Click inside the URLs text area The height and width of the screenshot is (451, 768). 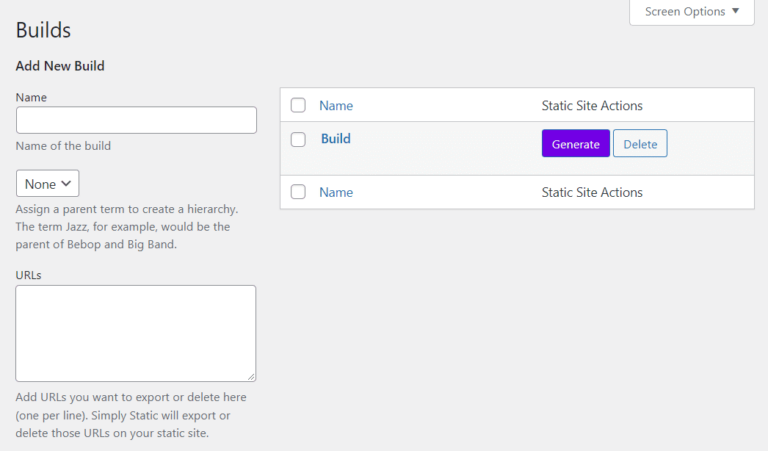[x=136, y=333]
